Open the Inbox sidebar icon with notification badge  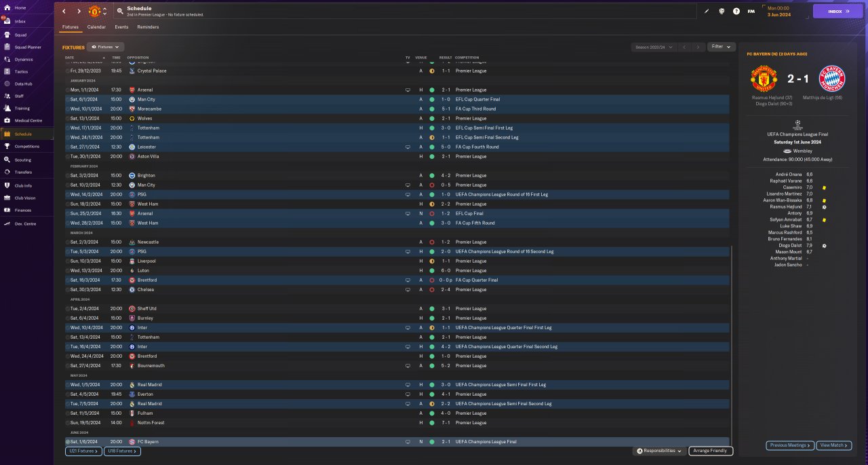(x=6, y=21)
